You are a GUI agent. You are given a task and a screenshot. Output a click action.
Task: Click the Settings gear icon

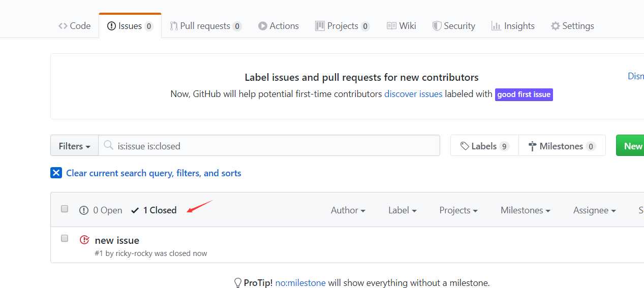[556, 26]
